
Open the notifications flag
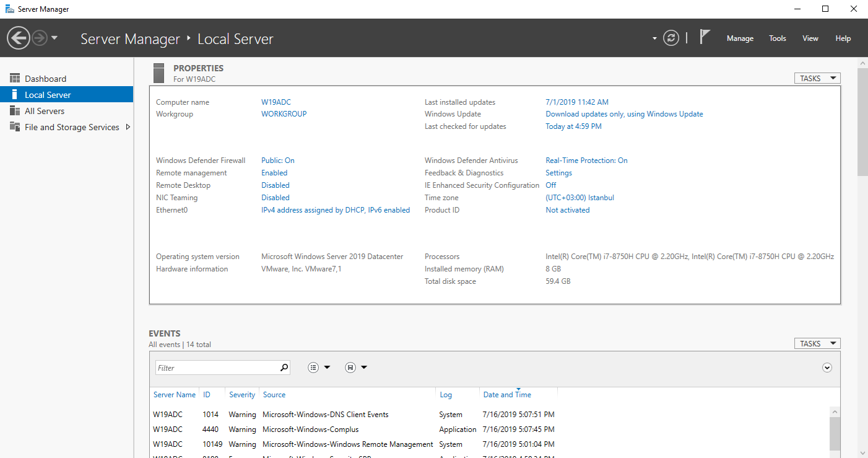[x=705, y=37]
